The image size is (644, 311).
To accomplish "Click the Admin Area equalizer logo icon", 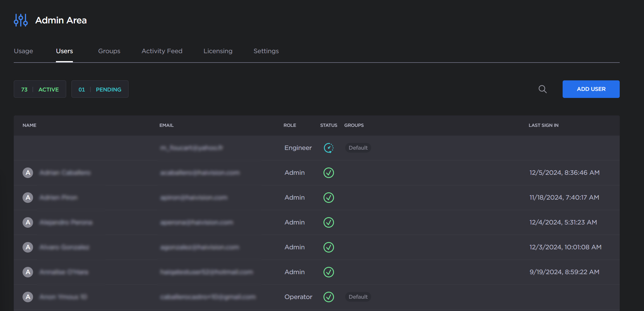I will pos(21,20).
